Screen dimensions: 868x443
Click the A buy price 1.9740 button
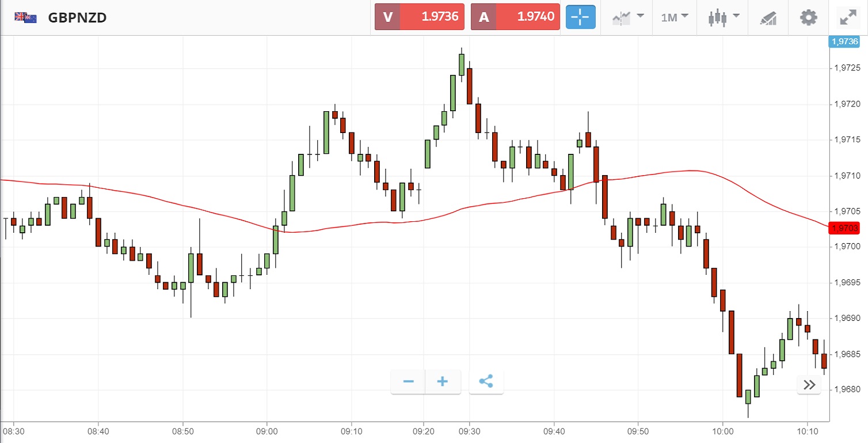click(x=515, y=17)
